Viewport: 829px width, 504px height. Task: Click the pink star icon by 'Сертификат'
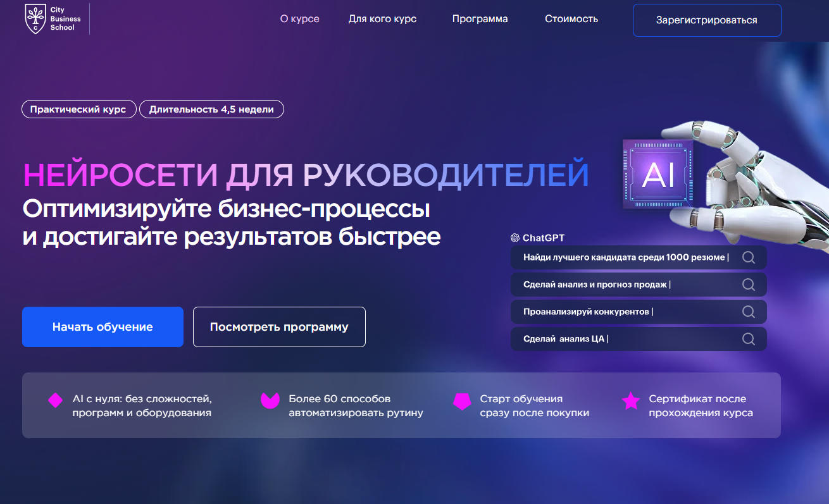(631, 401)
